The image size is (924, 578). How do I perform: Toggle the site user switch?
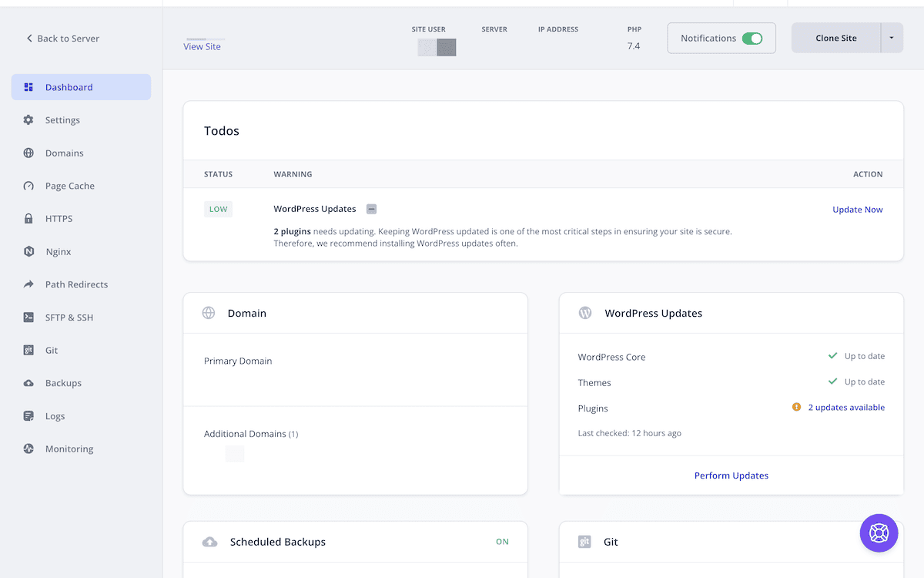[x=437, y=47]
